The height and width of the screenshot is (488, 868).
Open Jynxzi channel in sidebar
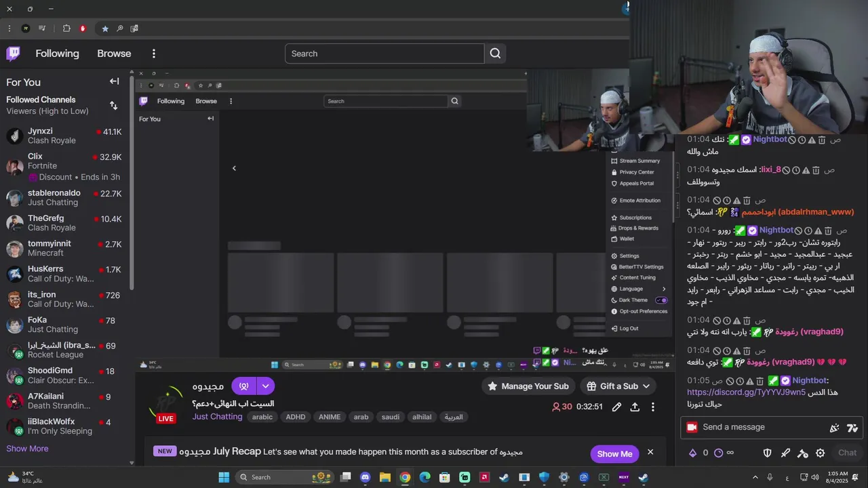64,136
